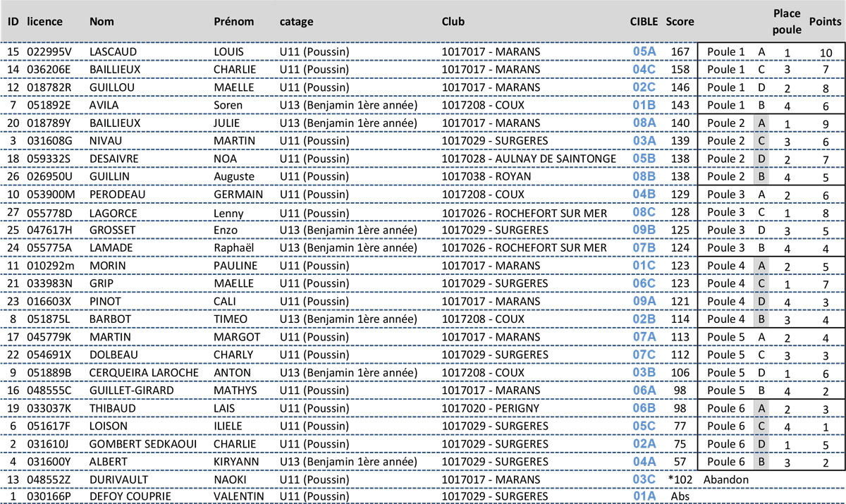The height and width of the screenshot is (504, 846).
Task: Click first name MATHYS
Action: pos(233,390)
